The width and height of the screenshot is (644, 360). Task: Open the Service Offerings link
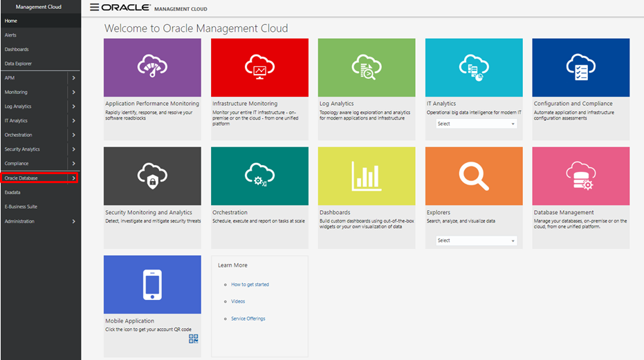coord(248,319)
